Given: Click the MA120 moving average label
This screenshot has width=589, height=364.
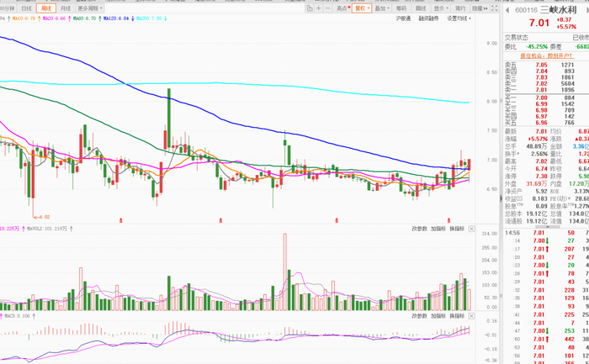Looking at the screenshot, I should click(116, 18).
